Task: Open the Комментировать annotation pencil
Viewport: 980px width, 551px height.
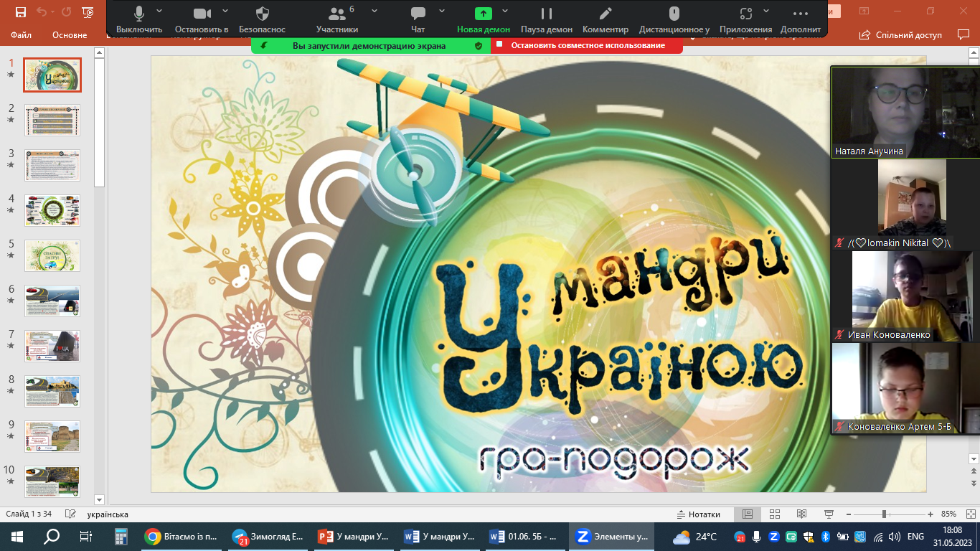Action: pos(606,19)
